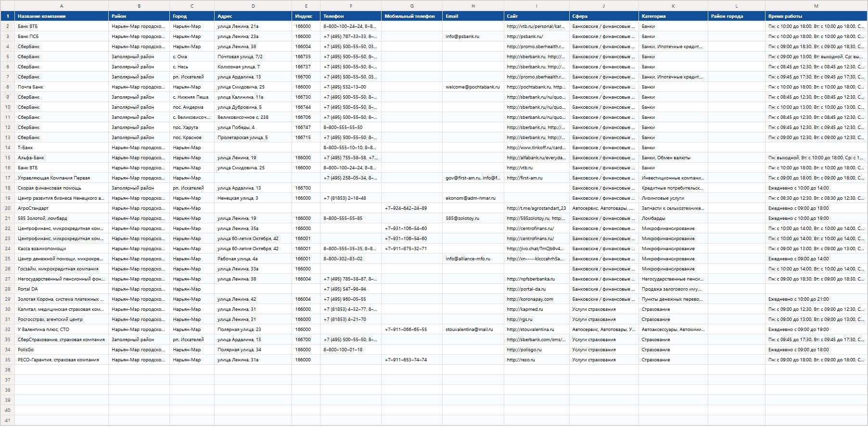Select mobile phone cell +7-924-642-24-89

pos(412,208)
